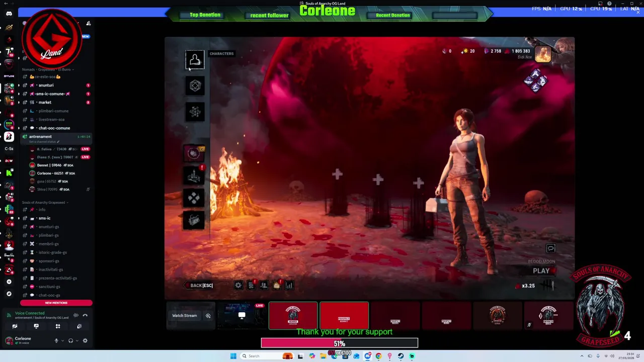Open the C-Ss server icon

pyautogui.click(x=9, y=149)
